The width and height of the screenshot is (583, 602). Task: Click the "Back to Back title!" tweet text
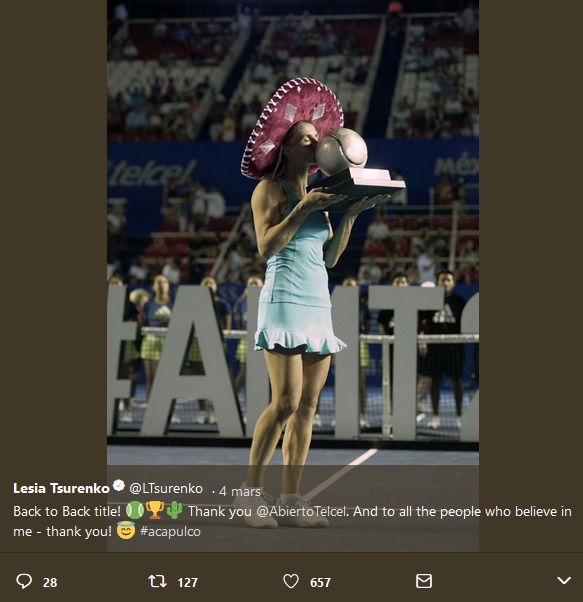pyautogui.click(x=67, y=511)
